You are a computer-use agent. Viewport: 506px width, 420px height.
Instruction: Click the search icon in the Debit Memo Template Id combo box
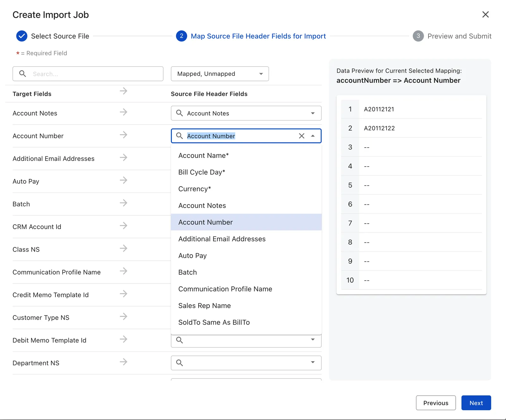point(179,340)
